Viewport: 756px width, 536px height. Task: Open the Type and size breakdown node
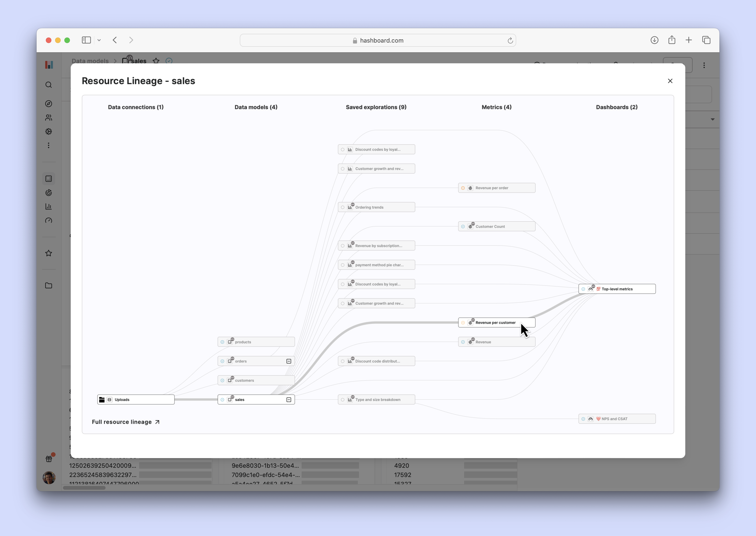click(376, 400)
